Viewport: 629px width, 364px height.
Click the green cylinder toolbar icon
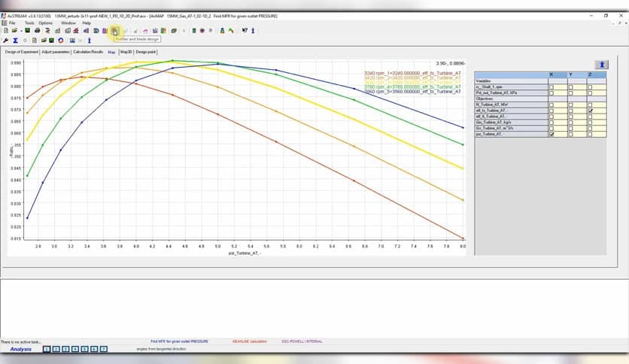coord(194,31)
